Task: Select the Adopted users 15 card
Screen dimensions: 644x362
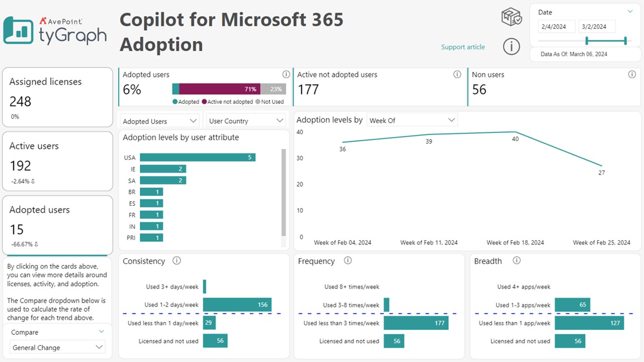Action: [x=58, y=225]
